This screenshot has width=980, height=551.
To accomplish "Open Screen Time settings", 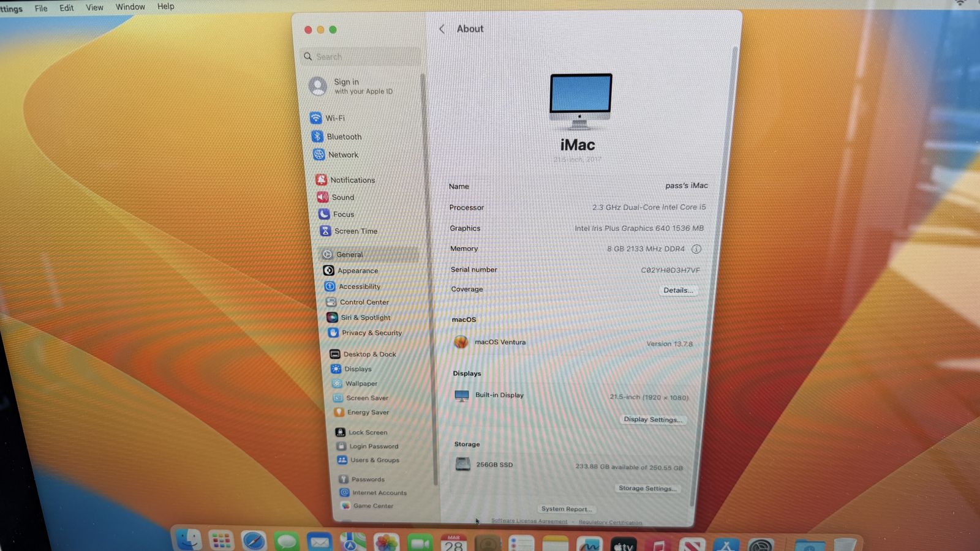I will (x=355, y=231).
